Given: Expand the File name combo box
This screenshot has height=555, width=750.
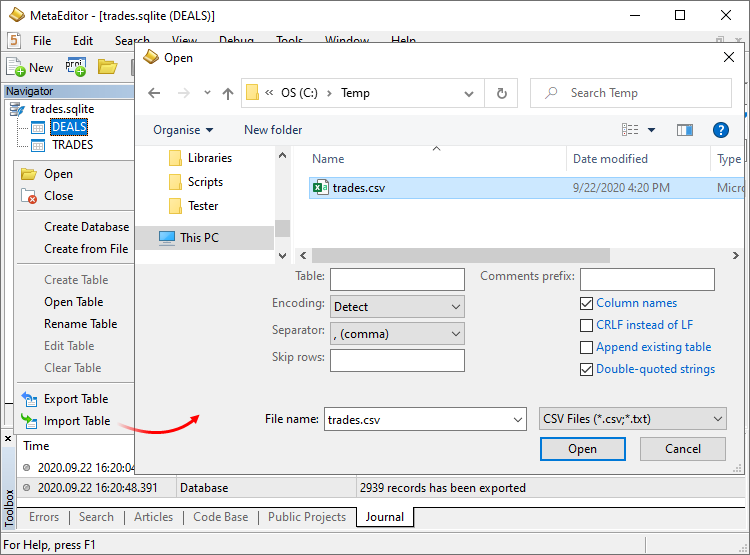Looking at the screenshot, I should tap(518, 420).
